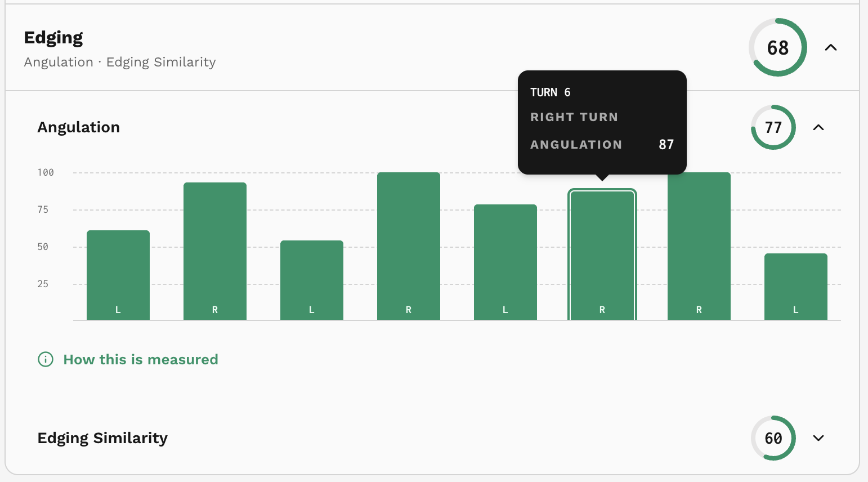Collapse the Edging section chevron
The height and width of the screenshot is (482, 868).
(831, 48)
